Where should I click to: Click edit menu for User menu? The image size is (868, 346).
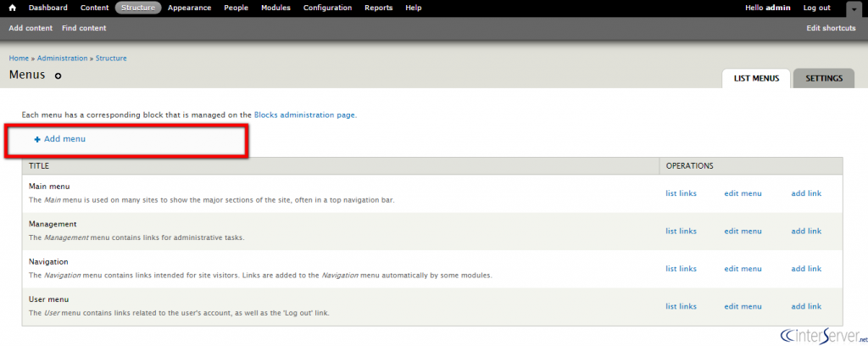coord(743,306)
